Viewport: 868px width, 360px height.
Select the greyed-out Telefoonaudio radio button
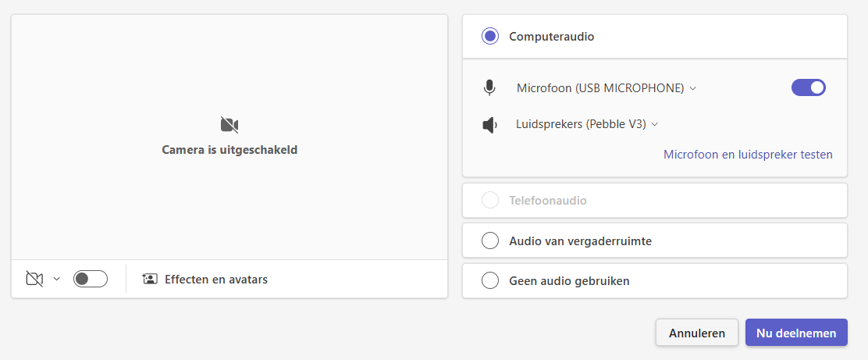coord(490,200)
